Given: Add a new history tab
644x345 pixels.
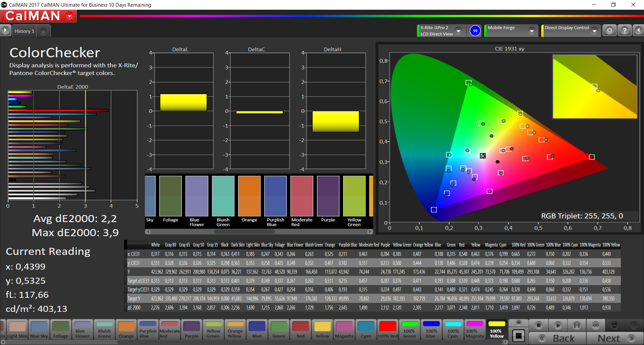Looking at the screenshot, I should click(43, 31).
